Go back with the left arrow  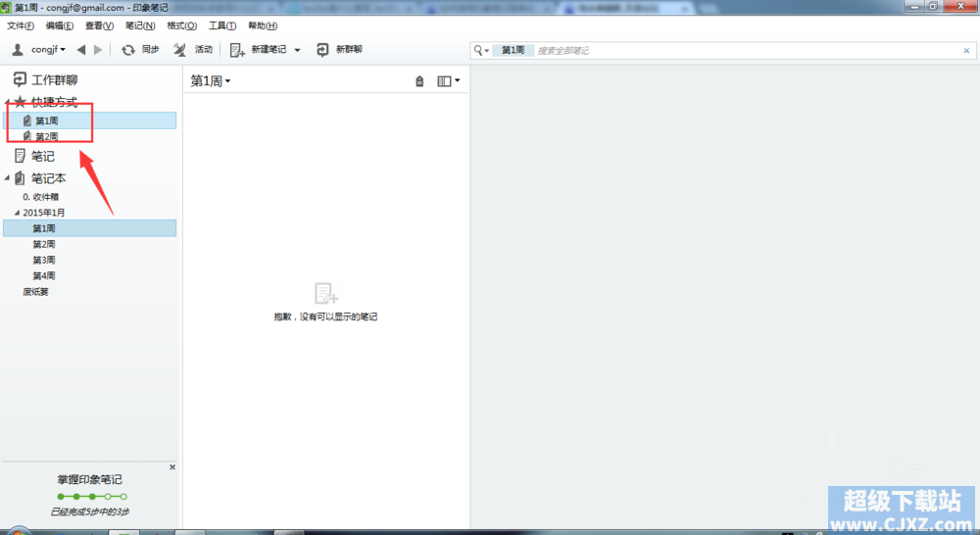click(81, 49)
